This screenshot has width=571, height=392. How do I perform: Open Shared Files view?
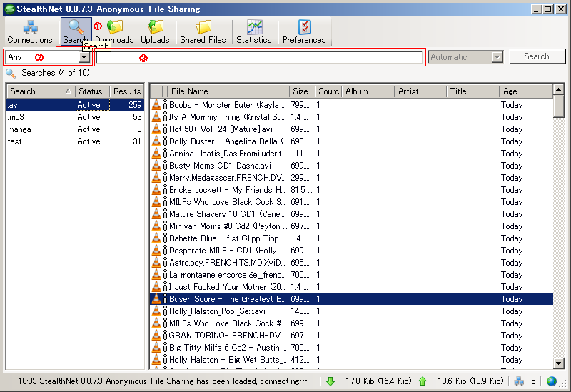[x=203, y=31]
